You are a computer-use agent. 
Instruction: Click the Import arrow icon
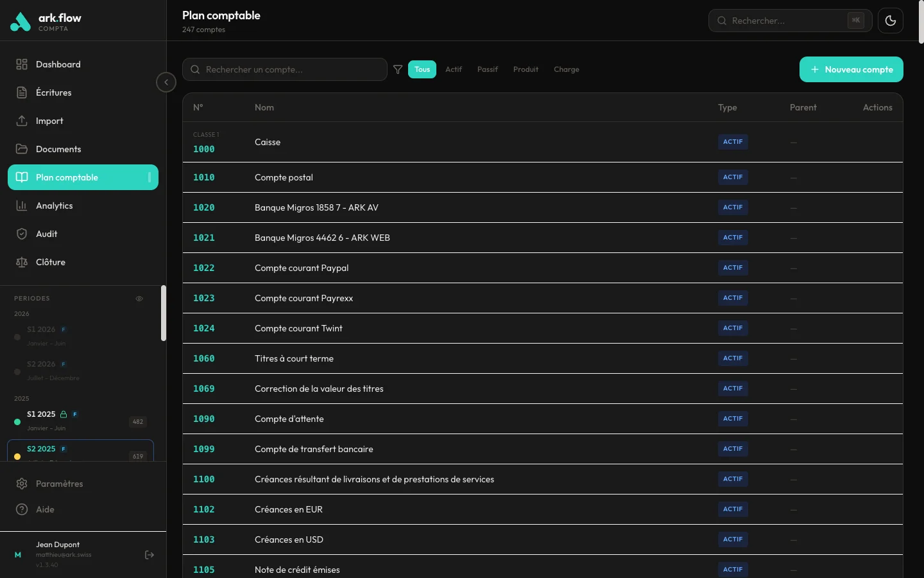point(21,121)
